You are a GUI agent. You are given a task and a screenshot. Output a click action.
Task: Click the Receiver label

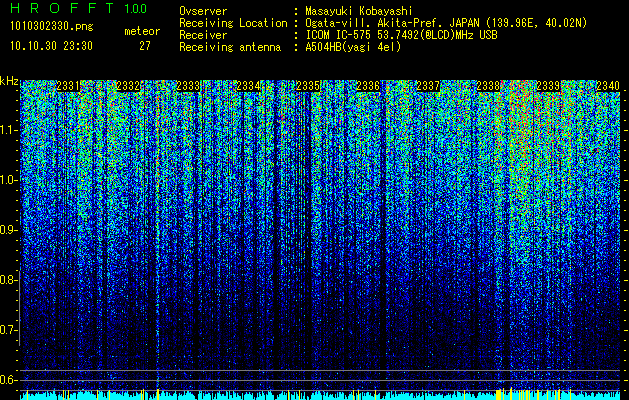(x=203, y=35)
